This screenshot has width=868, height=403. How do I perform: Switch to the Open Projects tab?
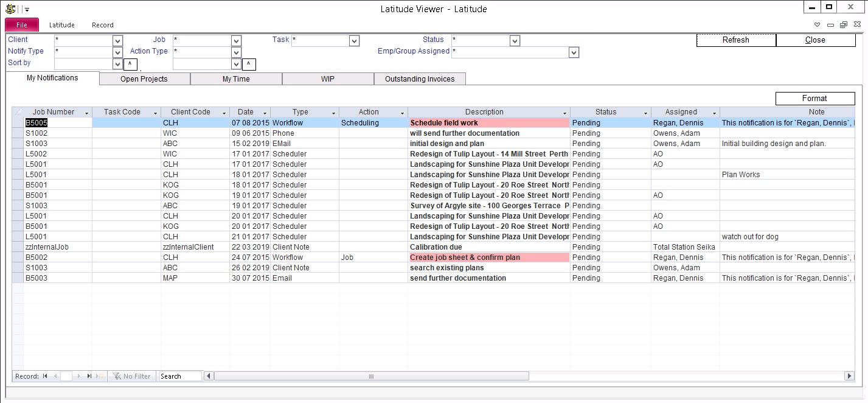click(x=144, y=79)
